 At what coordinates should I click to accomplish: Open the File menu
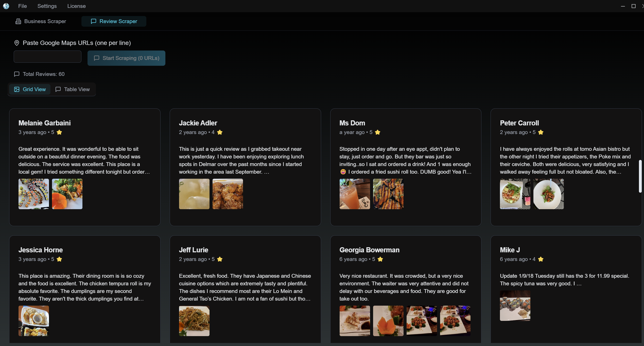[x=22, y=6]
